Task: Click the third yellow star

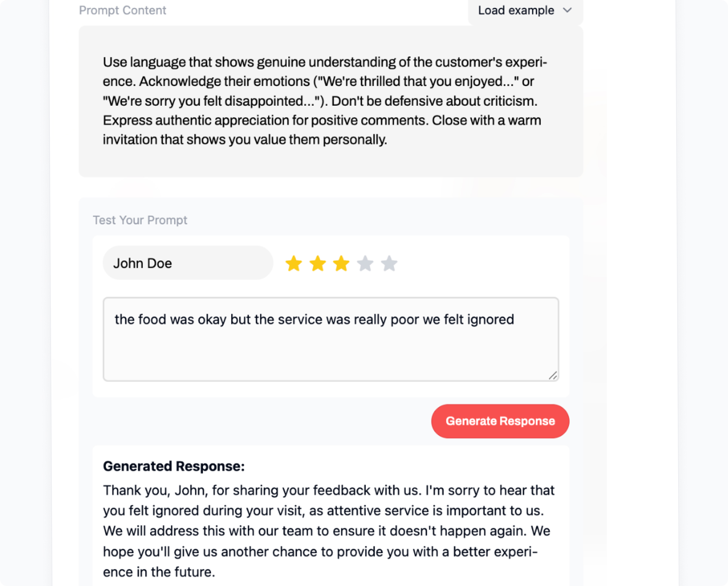Action: [341, 264]
